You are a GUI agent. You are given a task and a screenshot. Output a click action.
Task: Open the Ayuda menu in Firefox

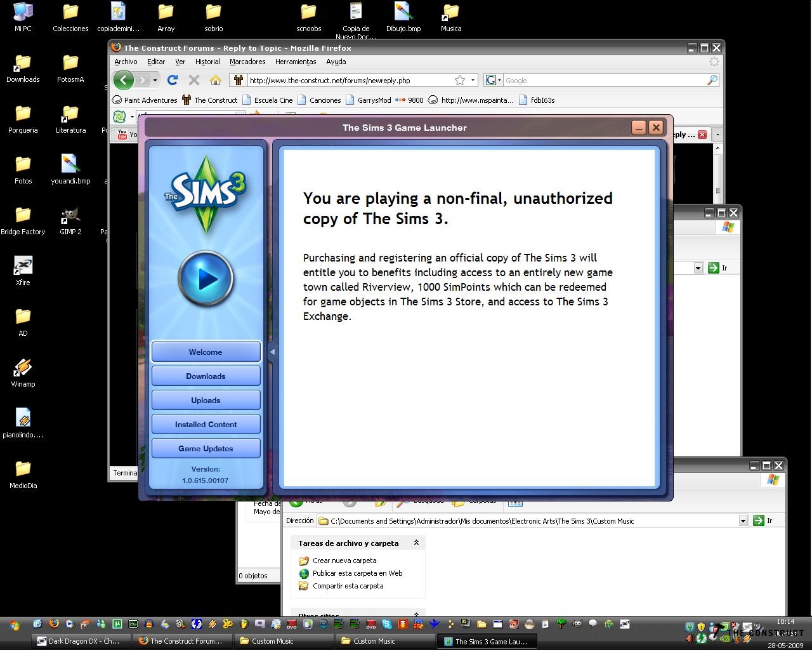coord(336,62)
